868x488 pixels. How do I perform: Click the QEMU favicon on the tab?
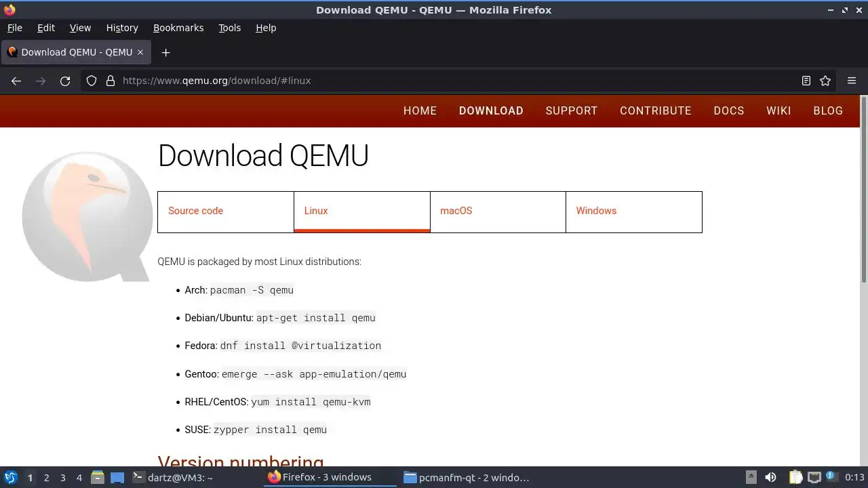coord(12,52)
